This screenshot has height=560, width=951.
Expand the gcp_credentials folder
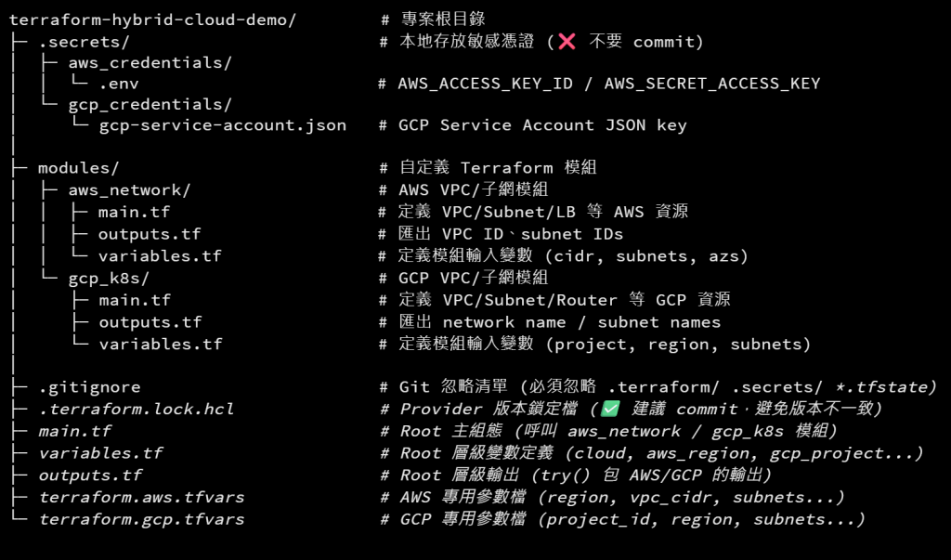tap(150, 104)
